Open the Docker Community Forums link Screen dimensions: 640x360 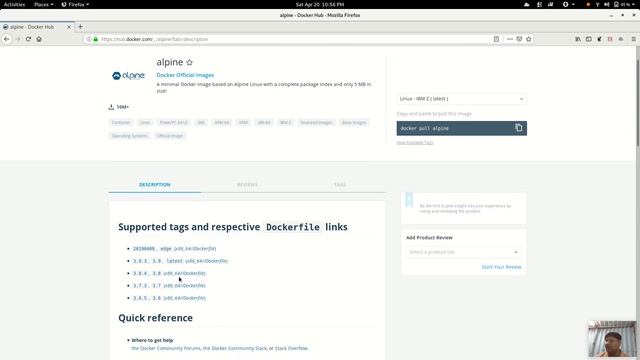click(x=166, y=348)
